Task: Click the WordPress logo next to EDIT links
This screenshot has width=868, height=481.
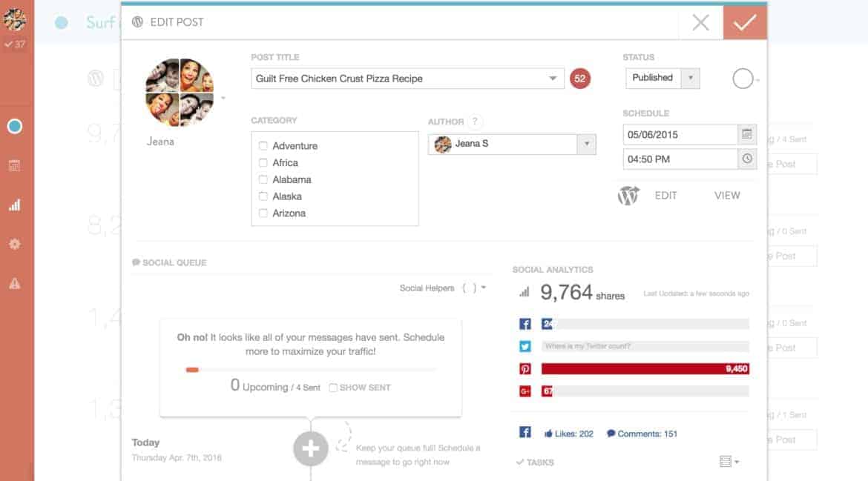Action: (628, 195)
